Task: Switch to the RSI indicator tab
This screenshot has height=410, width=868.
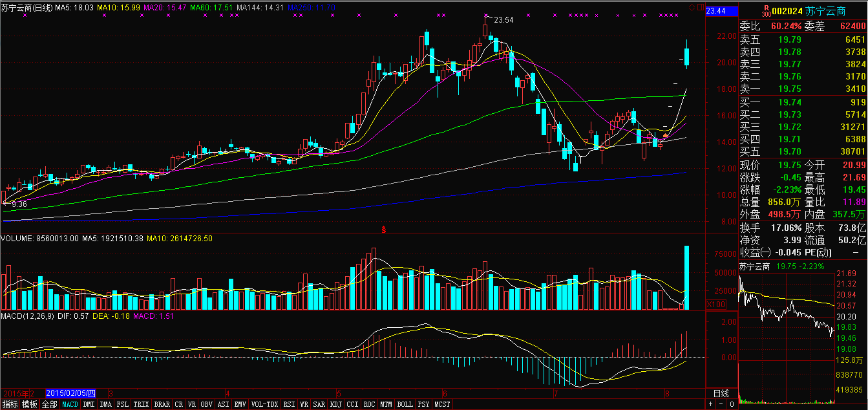Action: (x=289, y=404)
